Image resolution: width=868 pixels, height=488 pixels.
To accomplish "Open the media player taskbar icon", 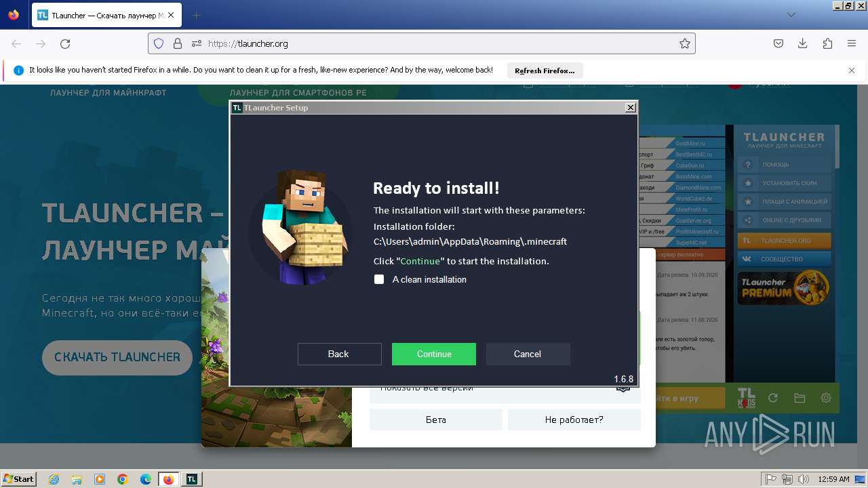I will point(100,479).
